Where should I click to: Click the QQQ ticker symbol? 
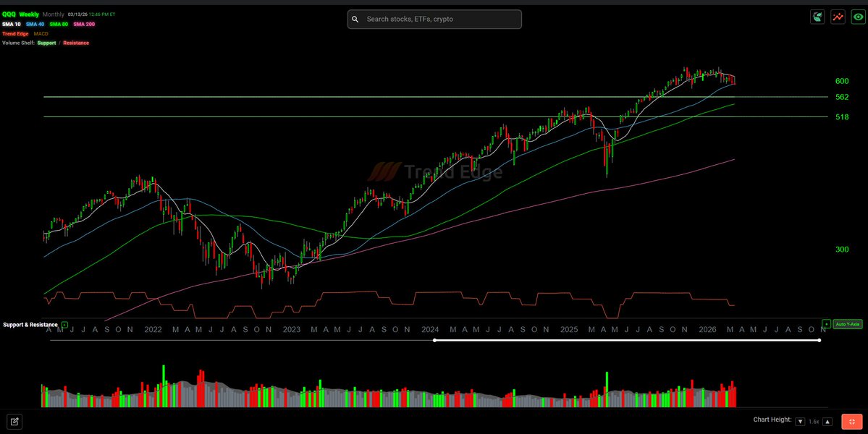coord(9,14)
